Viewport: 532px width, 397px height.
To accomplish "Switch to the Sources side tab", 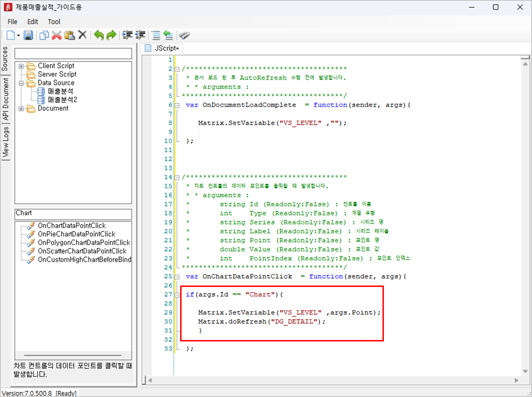I will [5, 59].
